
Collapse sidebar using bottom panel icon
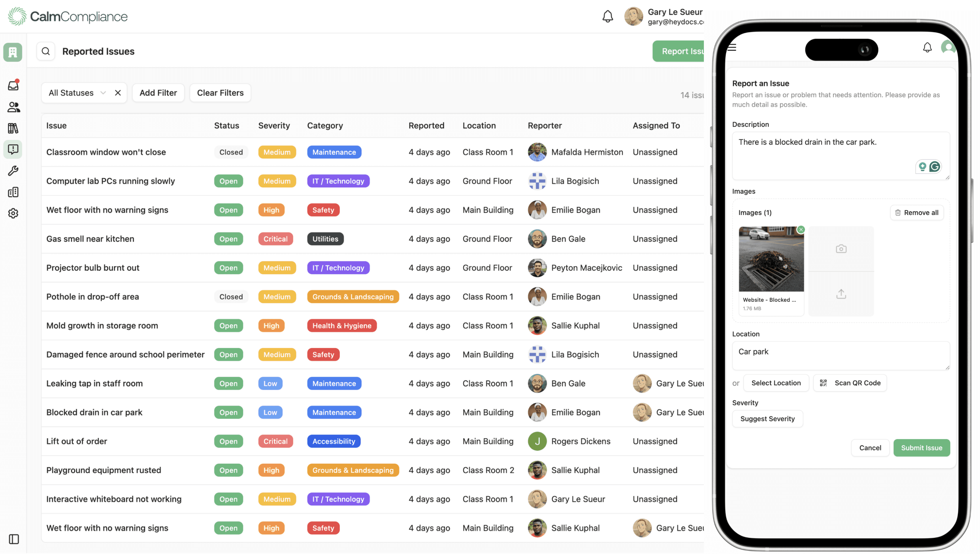[x=14, y=539]
